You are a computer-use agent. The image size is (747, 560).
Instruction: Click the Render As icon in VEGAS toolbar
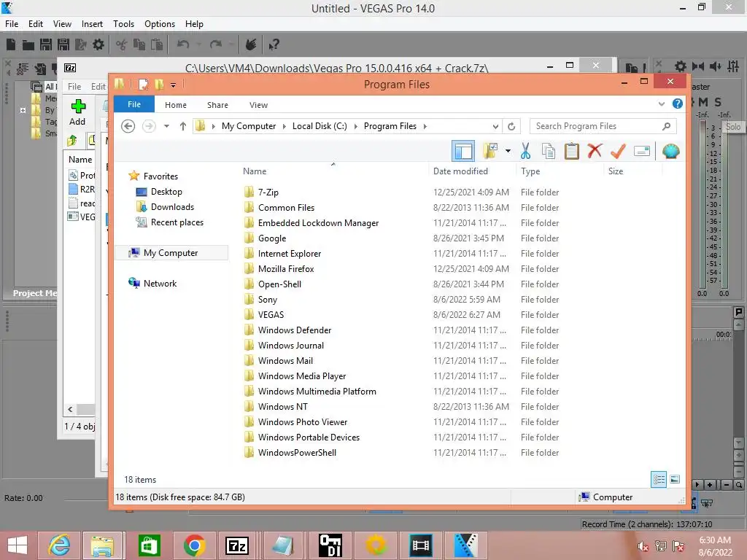(x=81, y=44)
